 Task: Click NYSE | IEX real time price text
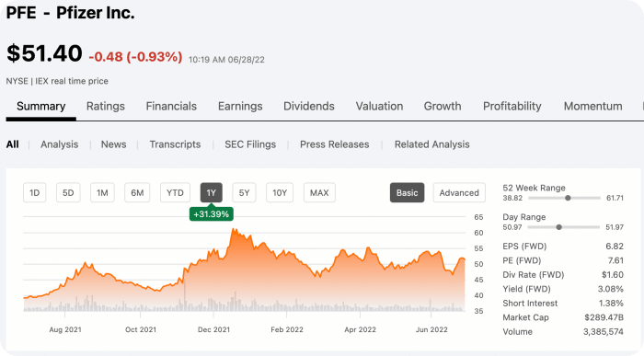click(x=57, y=81)
